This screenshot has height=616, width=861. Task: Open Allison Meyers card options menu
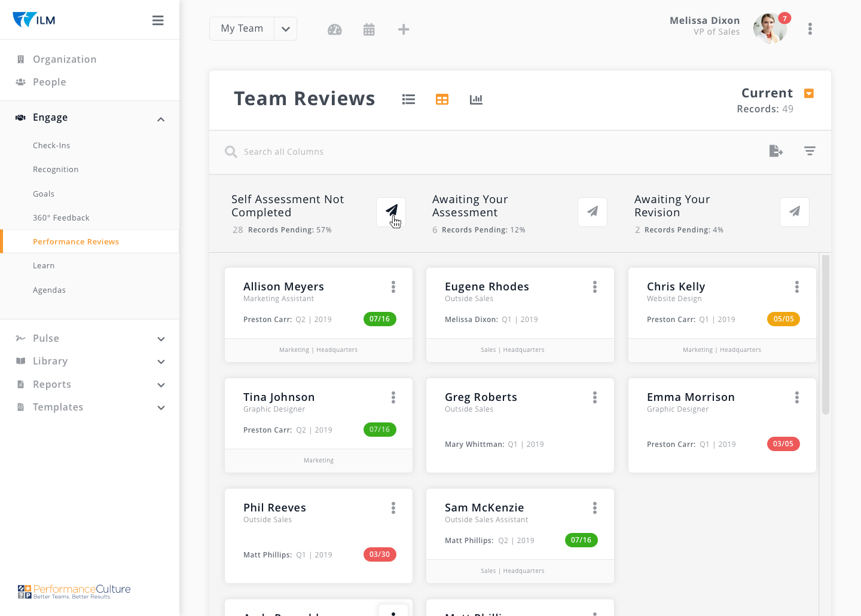tap(393, 287)
